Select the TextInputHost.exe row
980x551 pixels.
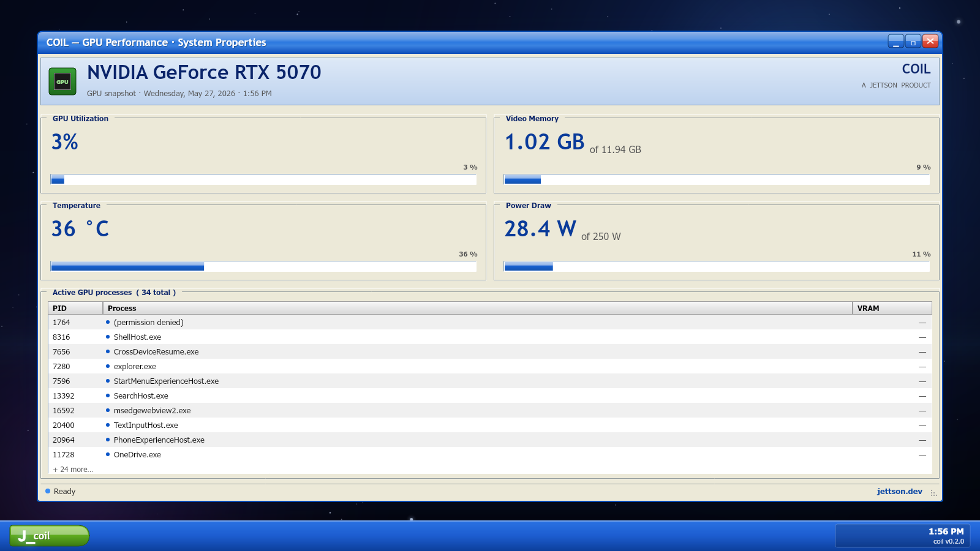coord(490,425)
